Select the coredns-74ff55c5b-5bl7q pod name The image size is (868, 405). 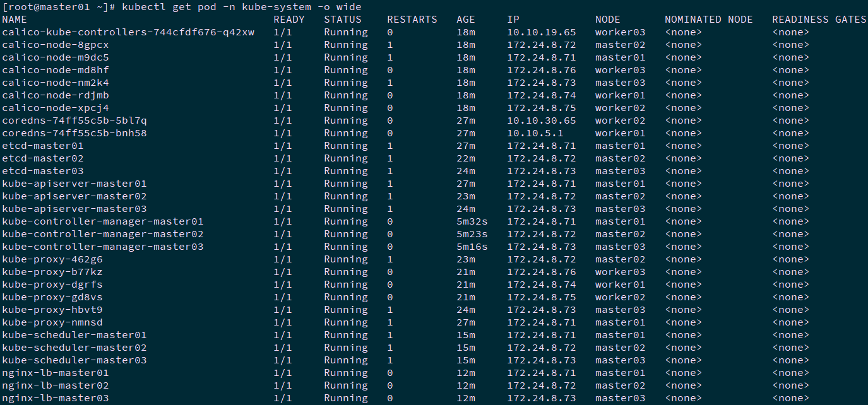click(74, 120)
